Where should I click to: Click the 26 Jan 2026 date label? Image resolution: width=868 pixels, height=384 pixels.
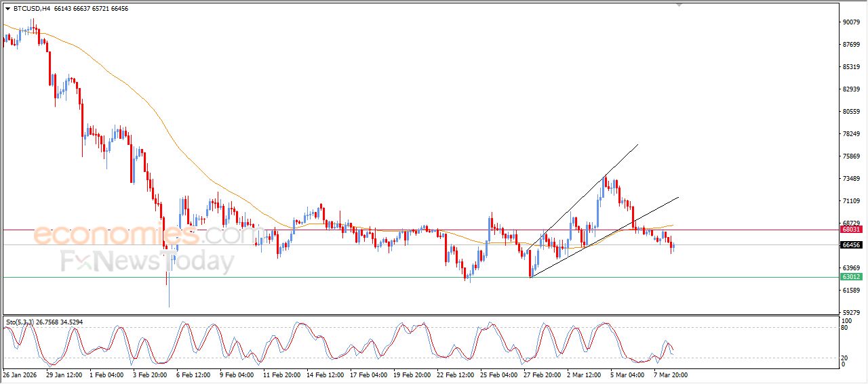click(19, 375)
